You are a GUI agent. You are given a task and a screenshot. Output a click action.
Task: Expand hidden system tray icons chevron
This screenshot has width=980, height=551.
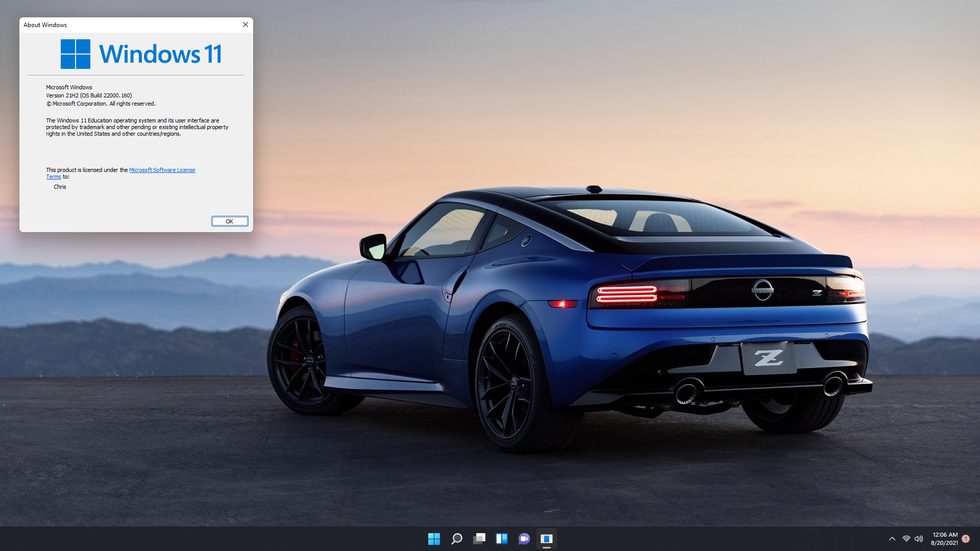(x=892, y=539)
